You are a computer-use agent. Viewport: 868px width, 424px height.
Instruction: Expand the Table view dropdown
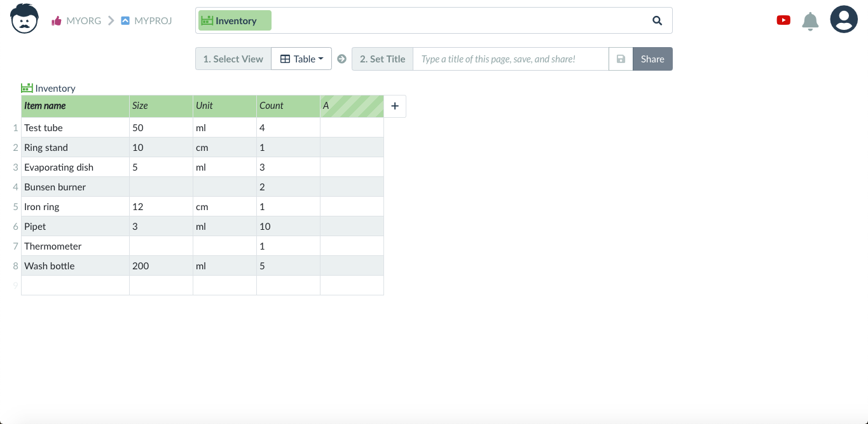click(301, 59)
